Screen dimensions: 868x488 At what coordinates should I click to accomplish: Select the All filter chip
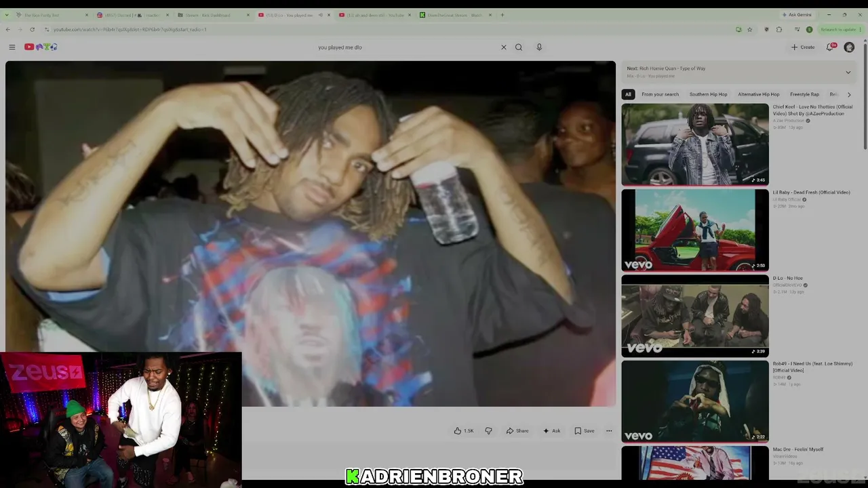pos(628,94)
